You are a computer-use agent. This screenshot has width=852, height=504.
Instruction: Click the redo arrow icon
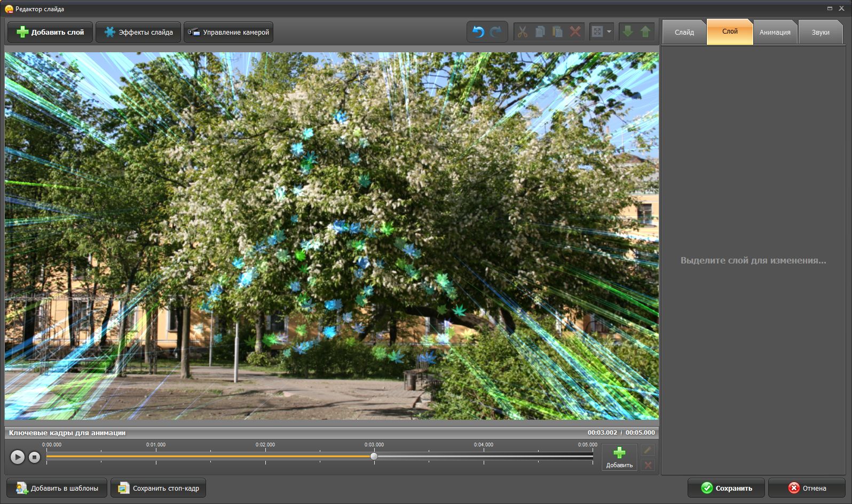[496, 32]
